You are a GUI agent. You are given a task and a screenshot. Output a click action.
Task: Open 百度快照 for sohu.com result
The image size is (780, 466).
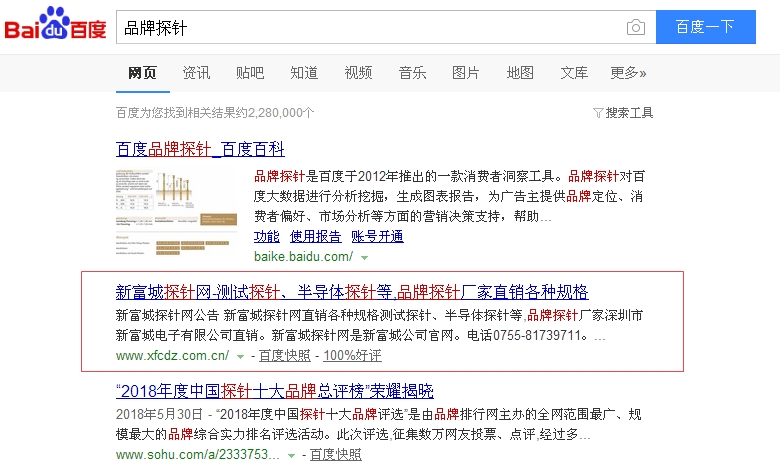click(x=335, y=455)
